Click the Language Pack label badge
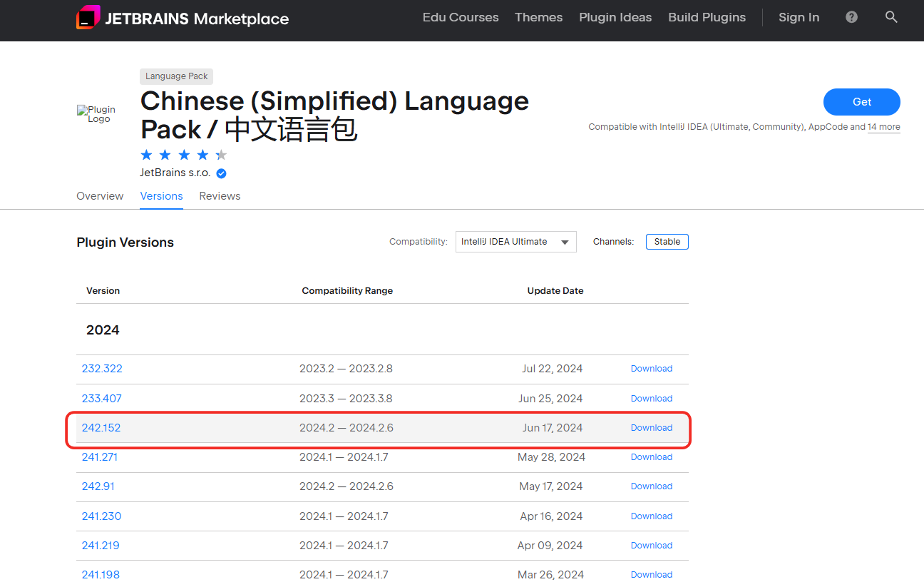 click(x=176, y=76)
